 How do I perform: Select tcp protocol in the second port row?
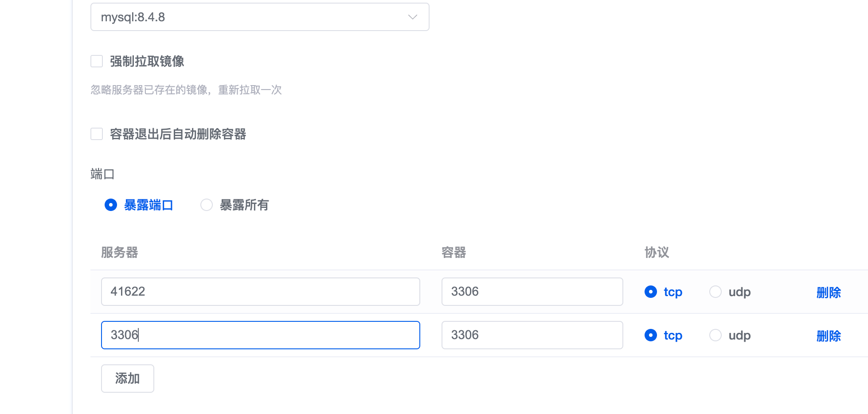651,335
